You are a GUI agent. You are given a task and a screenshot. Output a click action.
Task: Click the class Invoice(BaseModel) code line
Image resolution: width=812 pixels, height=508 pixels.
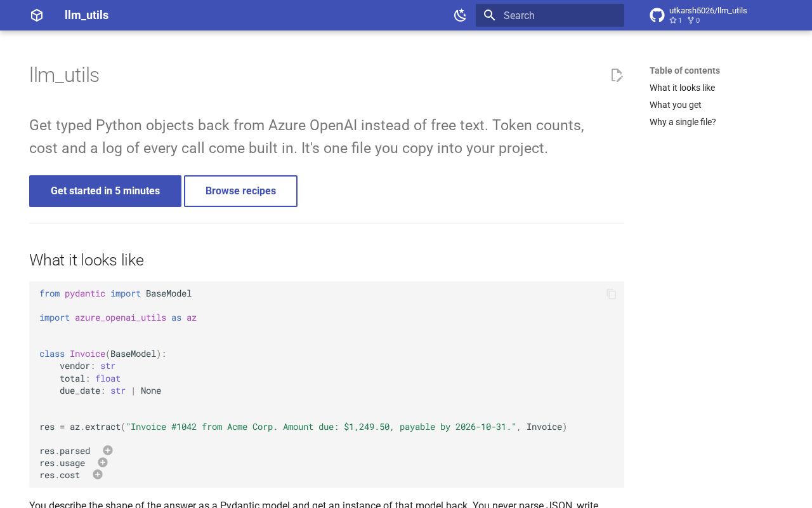point(103,354)
